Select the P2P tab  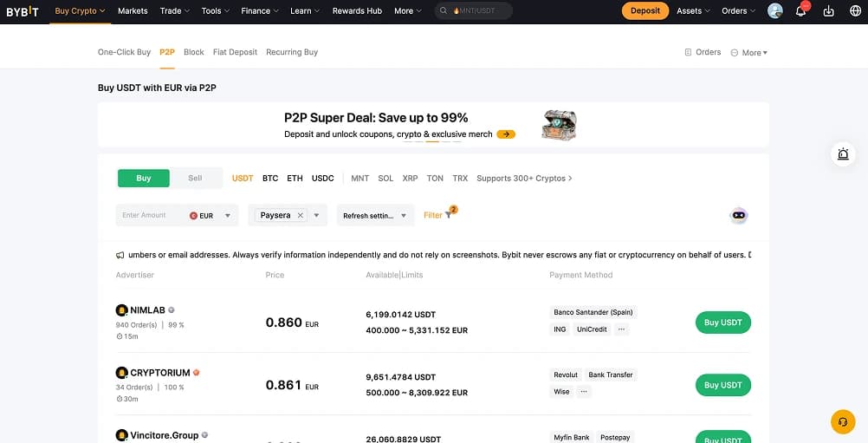[x=167, y=52]
